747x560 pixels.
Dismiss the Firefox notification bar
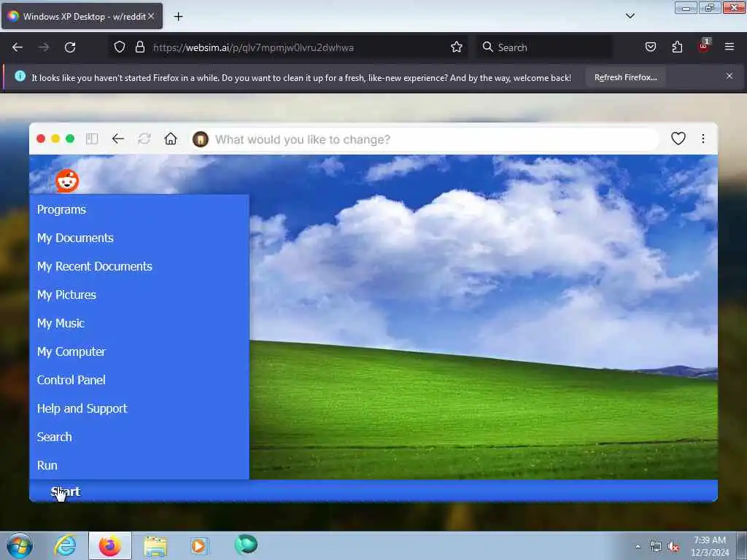tap(729, 76)
